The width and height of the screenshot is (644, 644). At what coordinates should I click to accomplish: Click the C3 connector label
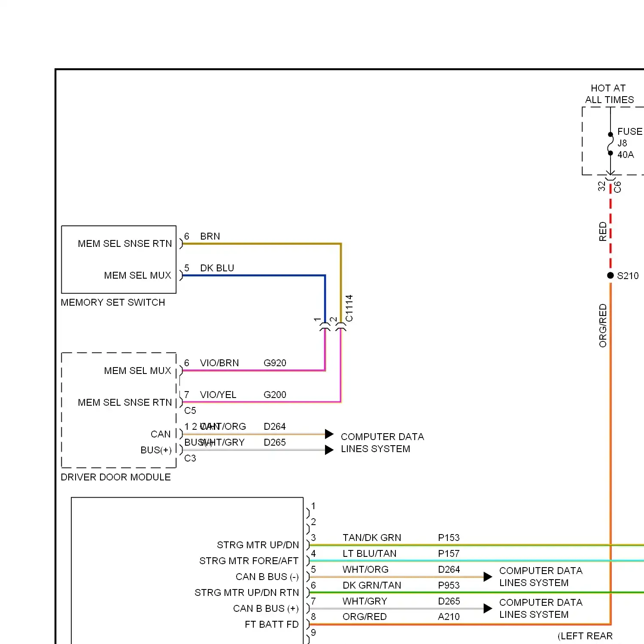[x=190, y=458]
